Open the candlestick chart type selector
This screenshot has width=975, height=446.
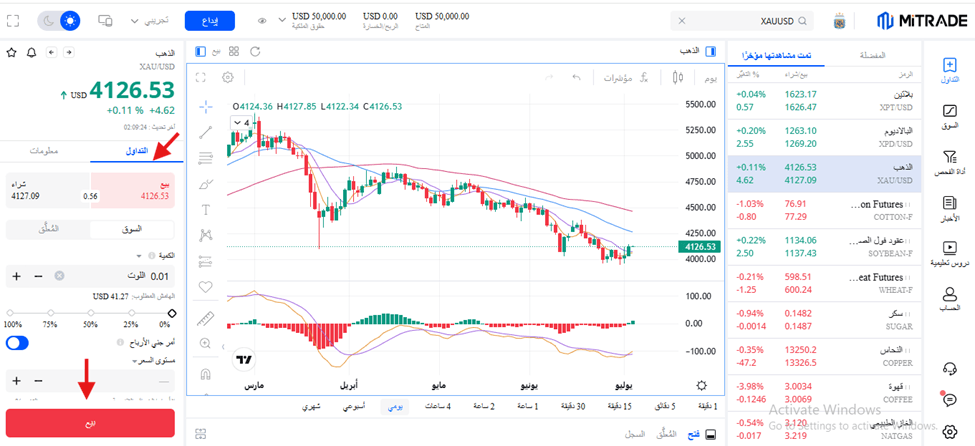tap(678, 78)
